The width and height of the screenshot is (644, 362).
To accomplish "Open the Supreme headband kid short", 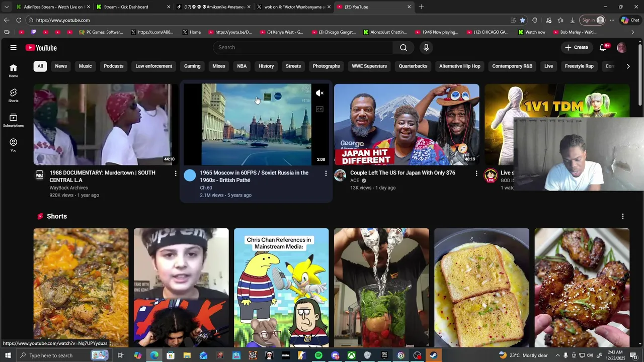I will pos(181,288).
